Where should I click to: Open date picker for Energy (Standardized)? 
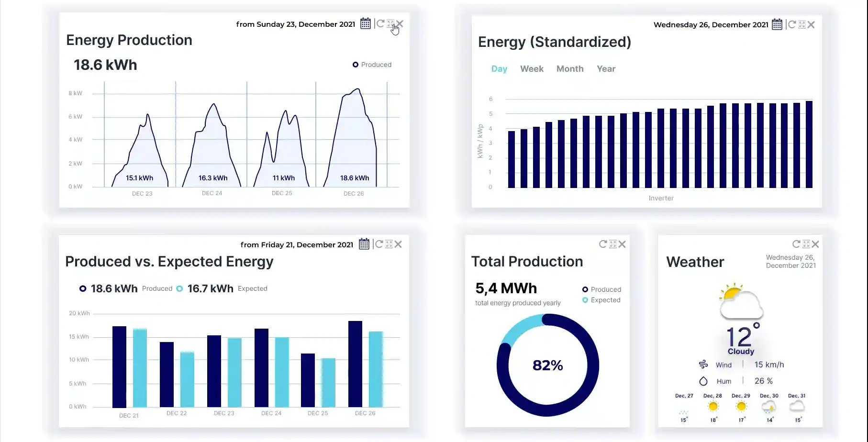tap(777, 24)
